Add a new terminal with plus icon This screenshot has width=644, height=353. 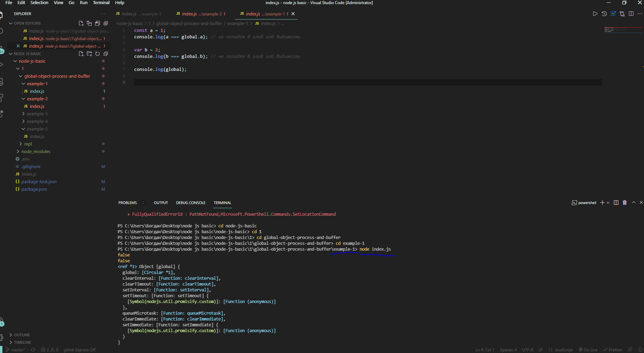(602, 203)
